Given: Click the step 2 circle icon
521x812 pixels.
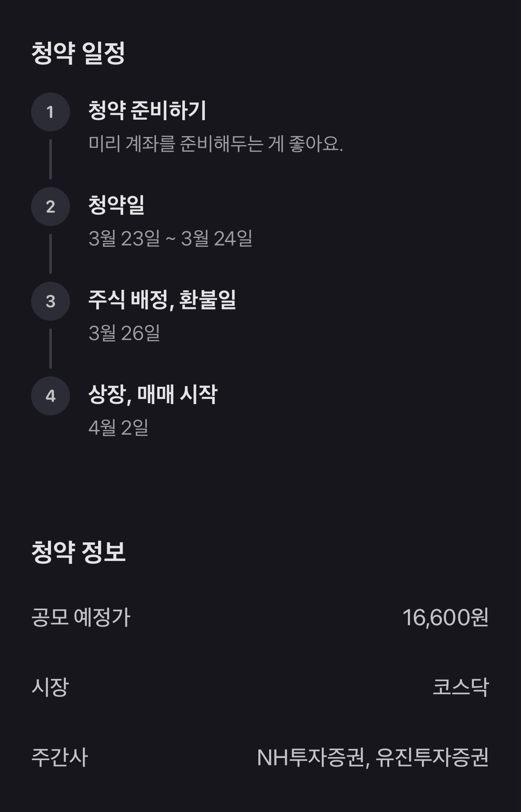Looking at the screenshot, I should click(51, 207).
